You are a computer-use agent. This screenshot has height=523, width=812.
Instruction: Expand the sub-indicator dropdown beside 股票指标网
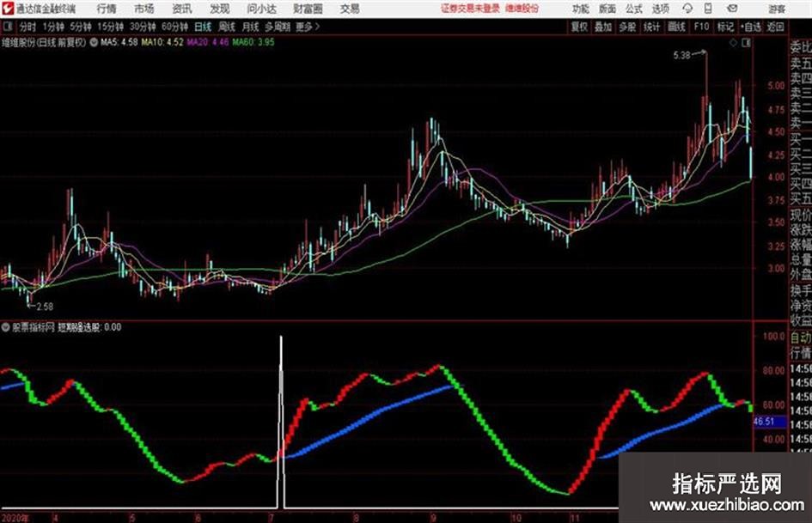[x=6, y=327]
